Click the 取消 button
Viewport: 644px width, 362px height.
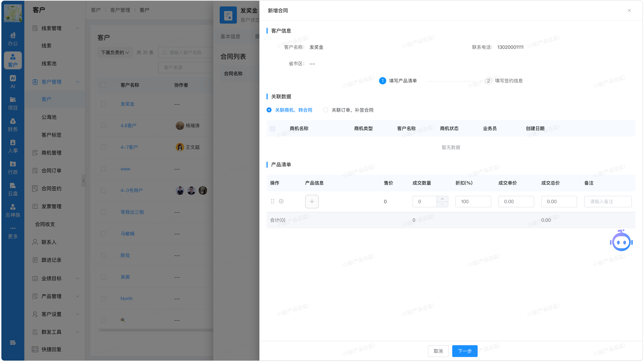click(x=438, y=351)
